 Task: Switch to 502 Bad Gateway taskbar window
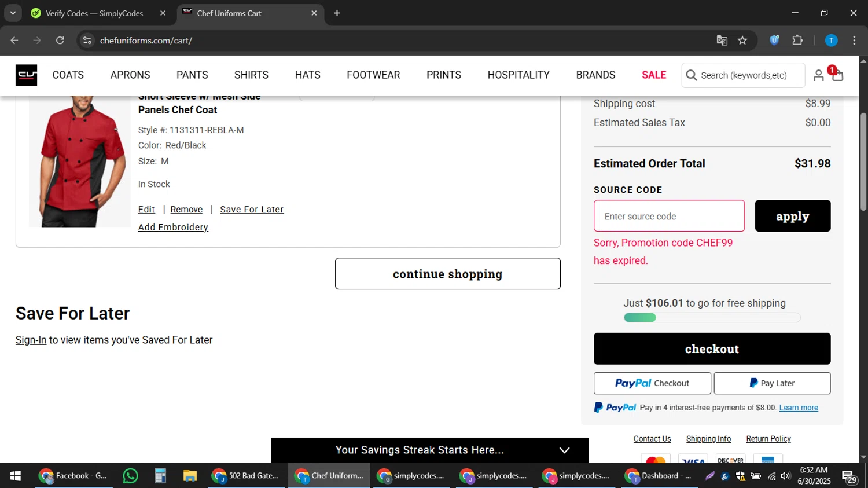(247, 476)
